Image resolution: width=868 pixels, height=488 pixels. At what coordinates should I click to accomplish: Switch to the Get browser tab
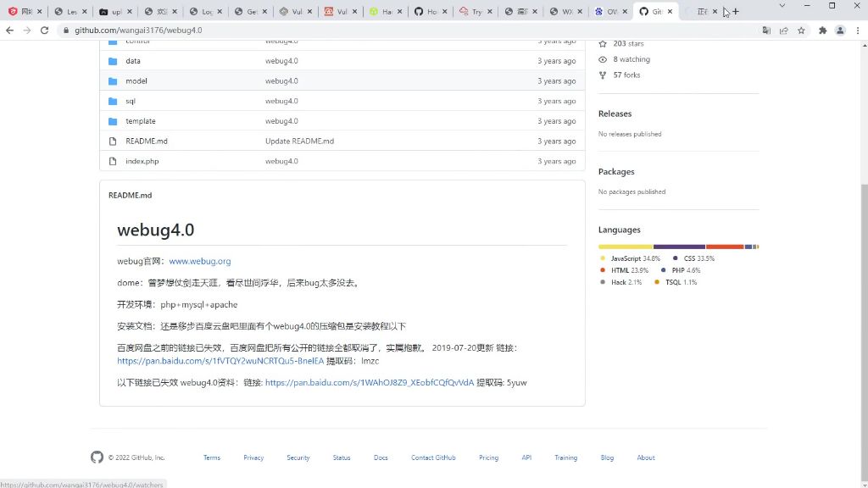click(250, 11)
